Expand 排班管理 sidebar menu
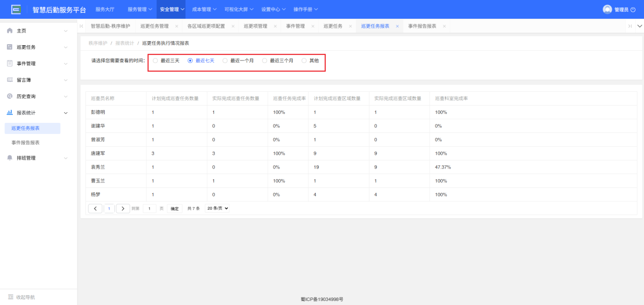Screen dimensions: 644x305 click(x=66, y=158)
